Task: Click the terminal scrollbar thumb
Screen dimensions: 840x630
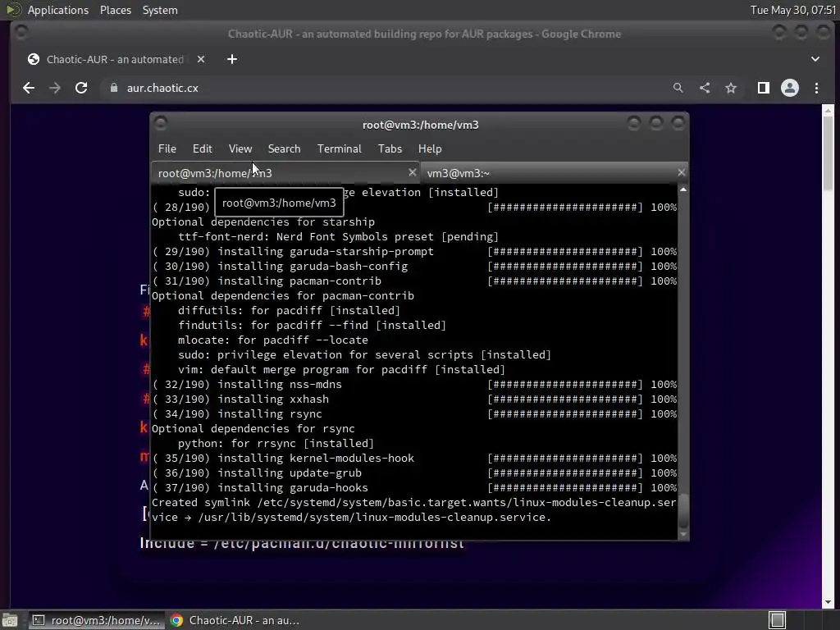Action: click(x=683, y=512)
